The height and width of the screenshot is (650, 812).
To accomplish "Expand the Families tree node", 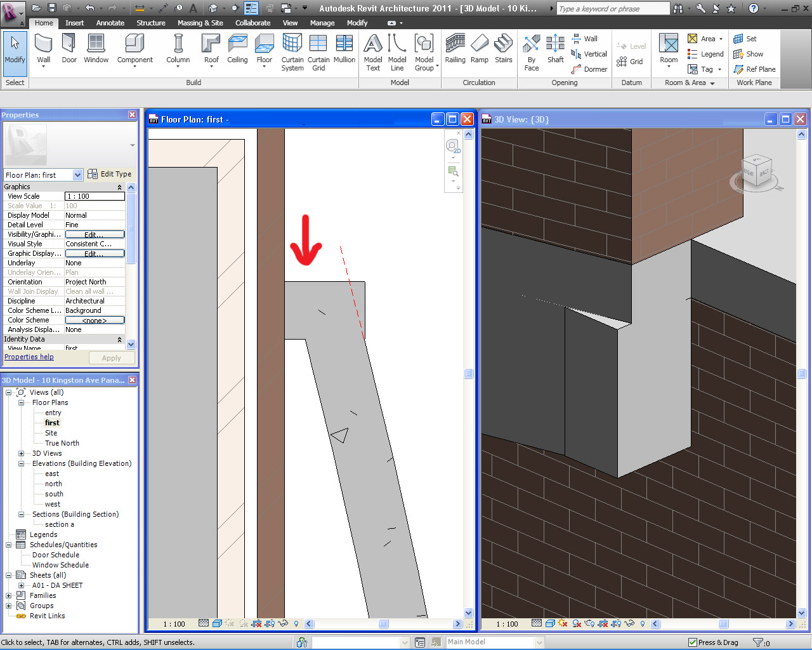I will (x=9, y=595).
